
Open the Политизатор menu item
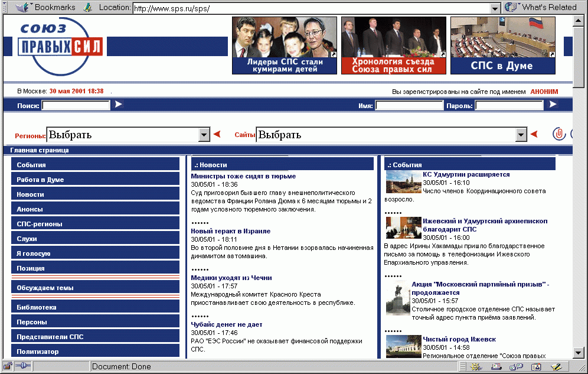click(x=95, y=351)
